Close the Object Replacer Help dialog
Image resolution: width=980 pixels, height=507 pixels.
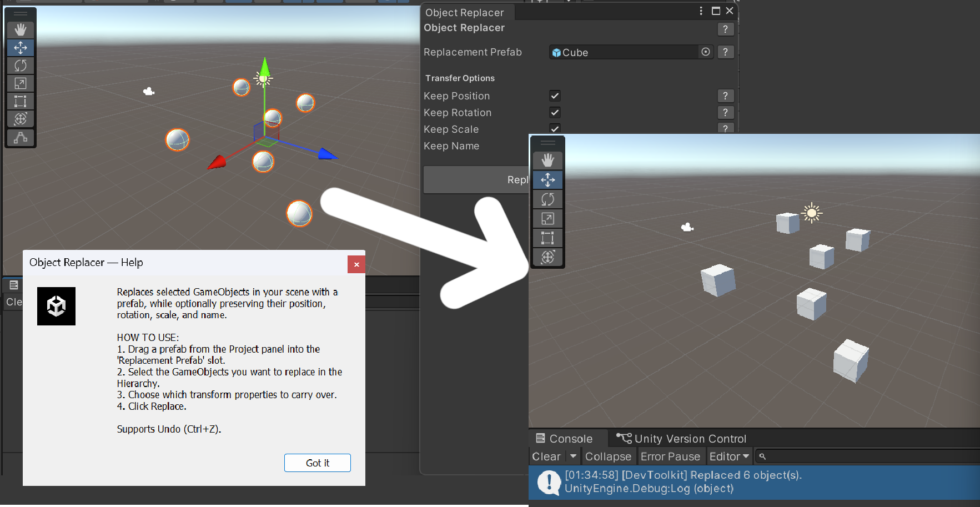(x=356, y=264)
